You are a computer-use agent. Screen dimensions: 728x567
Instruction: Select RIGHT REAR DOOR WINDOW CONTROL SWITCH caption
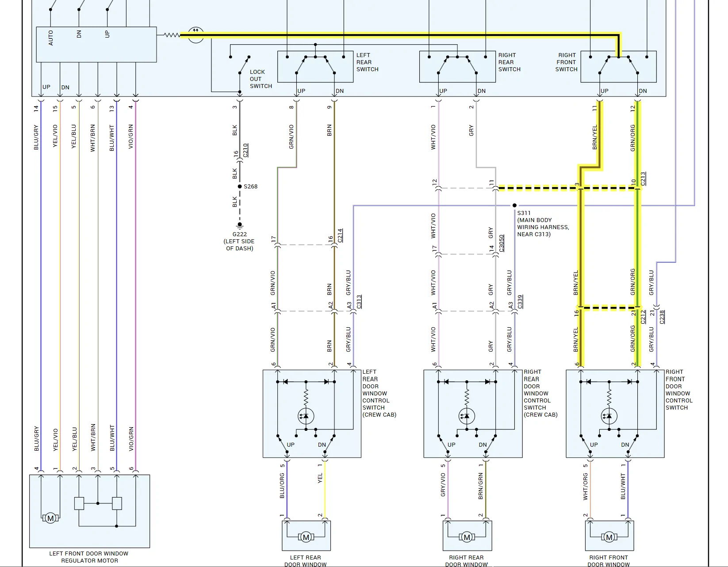pyautogui.click(x=540, y=393)
